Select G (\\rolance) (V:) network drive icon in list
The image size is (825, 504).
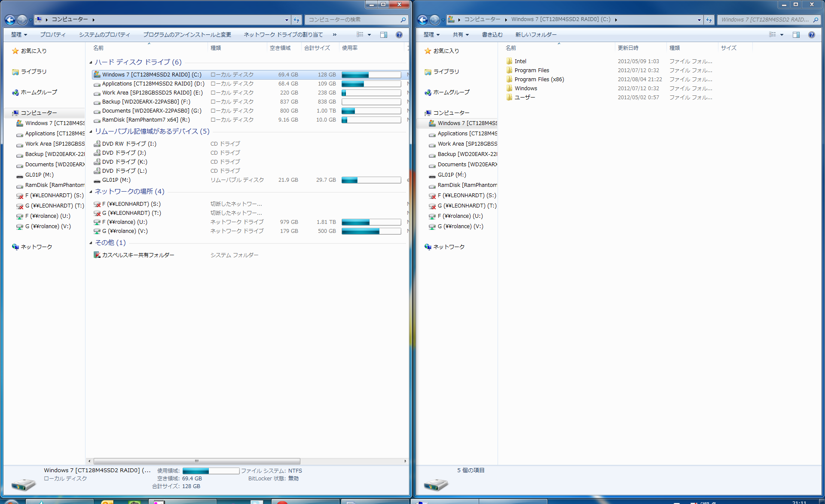pyautogui.click(x=97, y=231)
